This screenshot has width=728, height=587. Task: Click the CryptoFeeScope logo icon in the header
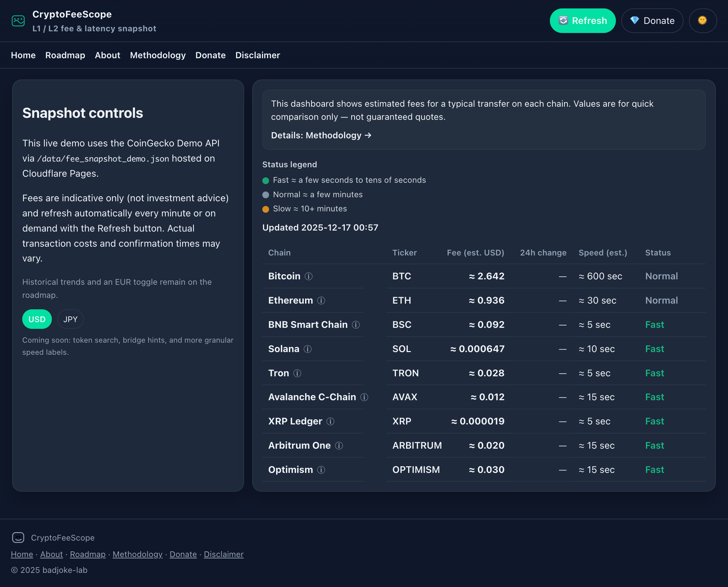[18, 21]
